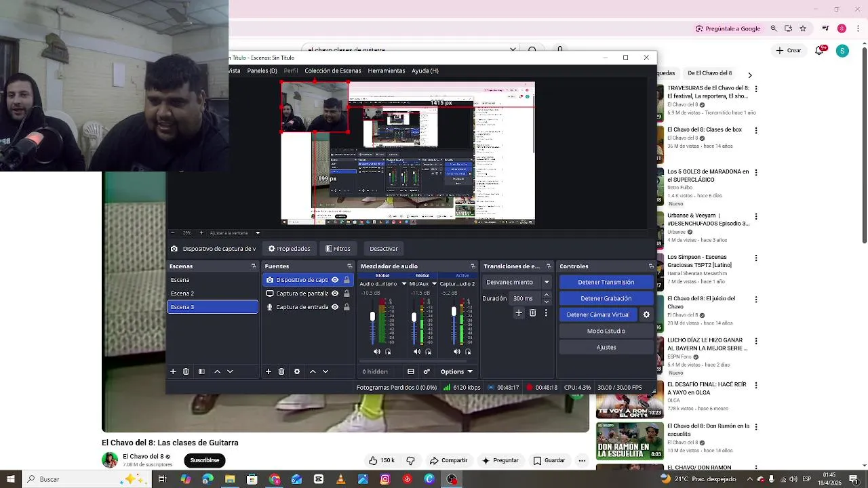This screenshot has height=488, width=868.
Task: Pop out the Escenas dock panel
Action: (254, 266)
